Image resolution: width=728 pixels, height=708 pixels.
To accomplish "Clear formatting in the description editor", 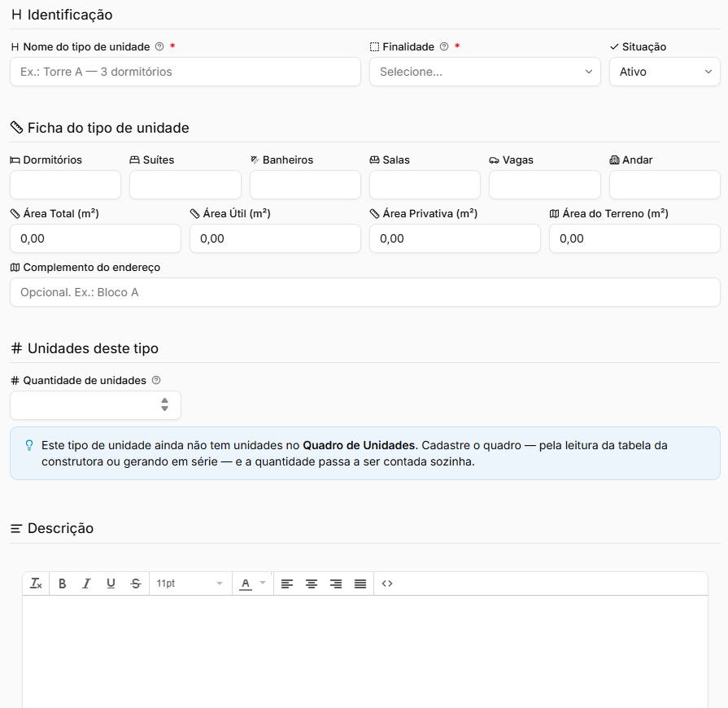I will [x=37, y=583].
